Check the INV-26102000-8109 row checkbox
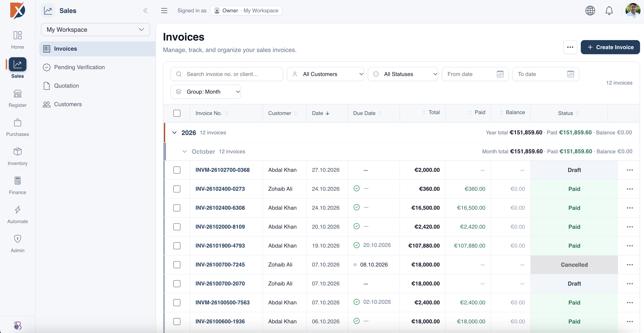644x333 pixels. 177,227
